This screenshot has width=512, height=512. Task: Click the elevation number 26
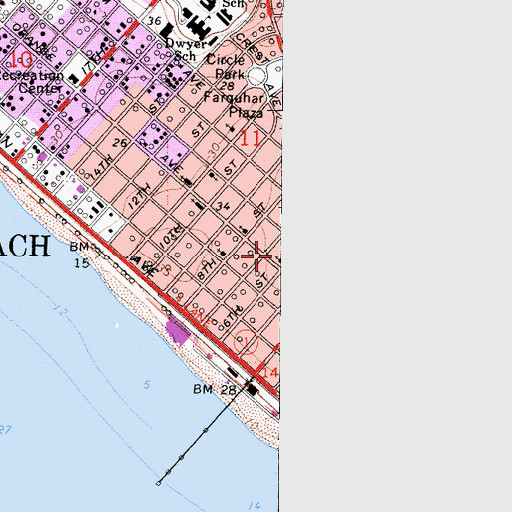pos(120,143)
